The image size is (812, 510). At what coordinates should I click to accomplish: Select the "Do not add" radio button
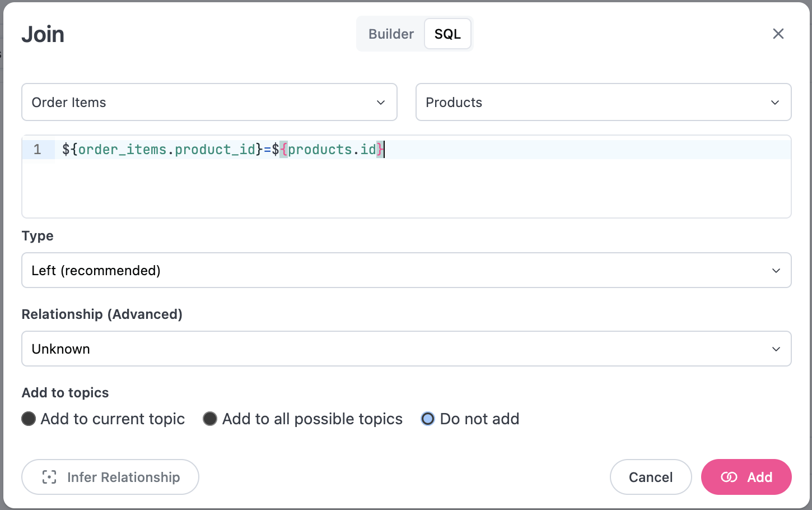point(428,419)
